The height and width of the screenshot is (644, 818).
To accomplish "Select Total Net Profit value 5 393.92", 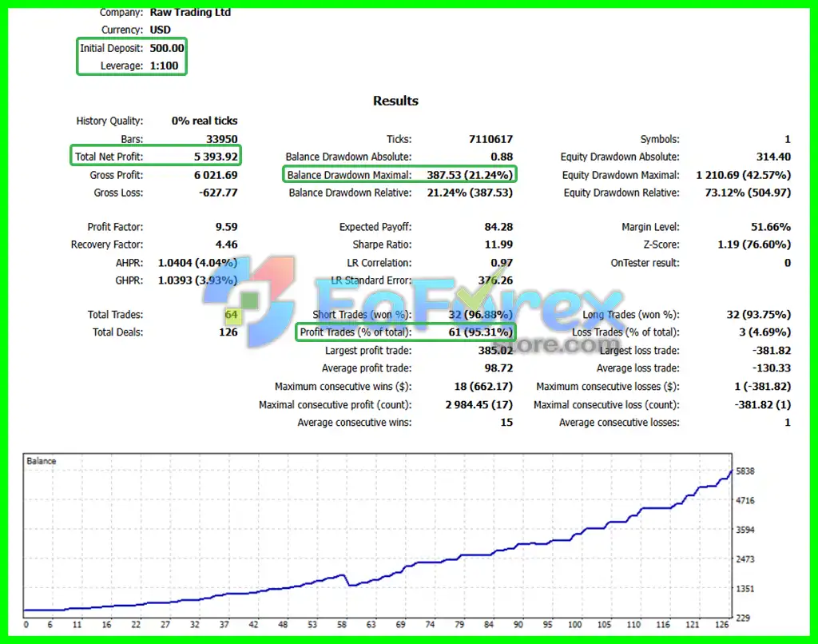I will point(216,157).
